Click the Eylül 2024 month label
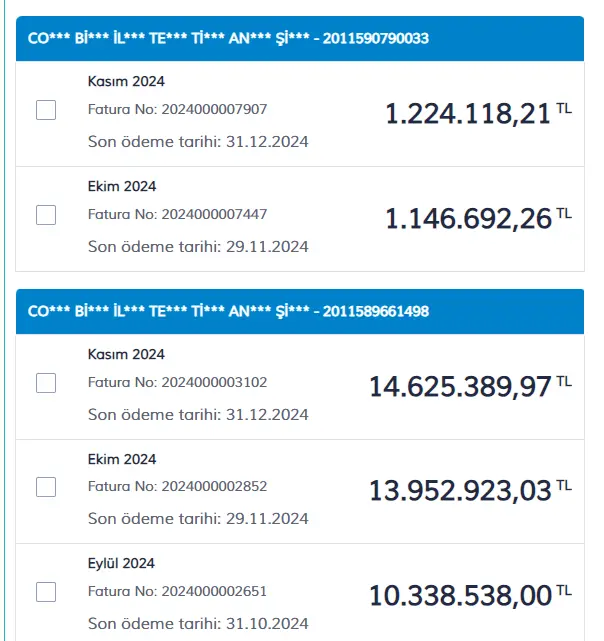 click(x=121, y=563)
